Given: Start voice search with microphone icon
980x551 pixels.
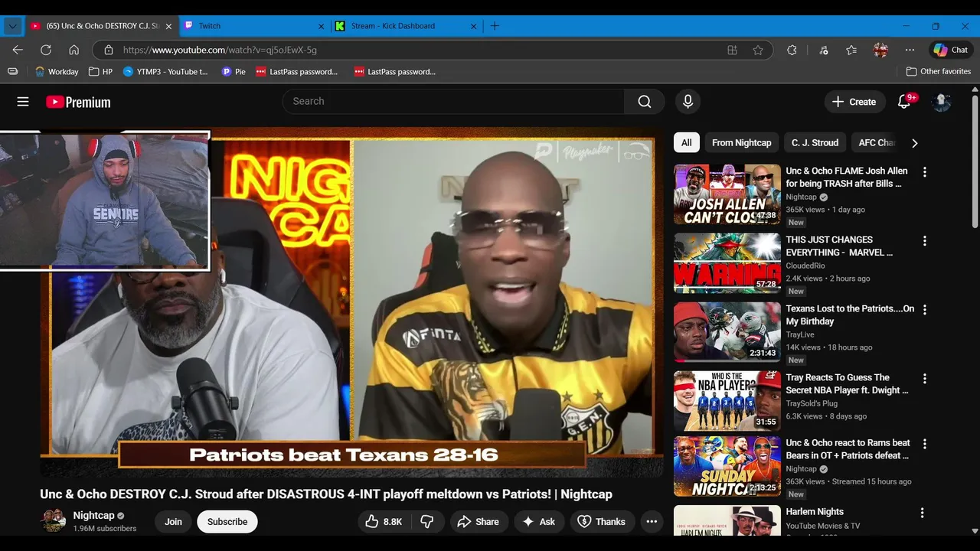Looking at the screenshot, I should pos(688,101).
